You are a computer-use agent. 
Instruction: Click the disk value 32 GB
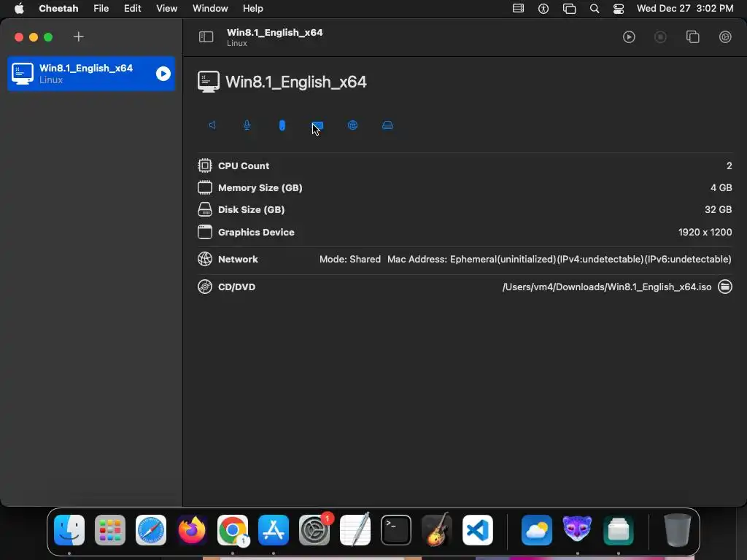click(x=719, y=209)
